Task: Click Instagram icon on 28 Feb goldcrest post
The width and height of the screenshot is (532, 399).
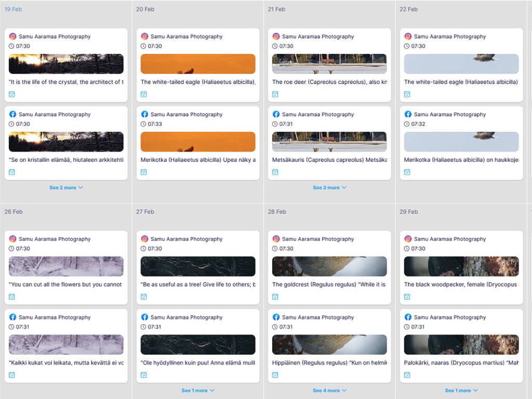Action: pos(276,239)
